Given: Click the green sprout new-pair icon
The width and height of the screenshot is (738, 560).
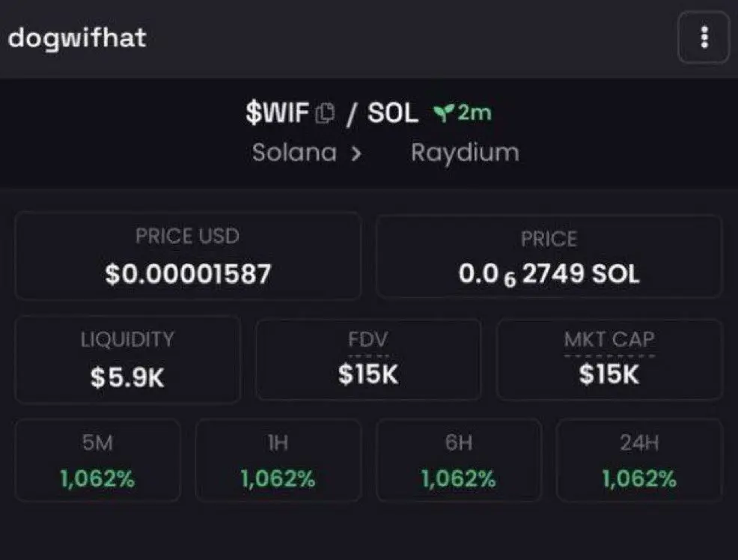Looking at the screenshot, I should pos(443,113).
